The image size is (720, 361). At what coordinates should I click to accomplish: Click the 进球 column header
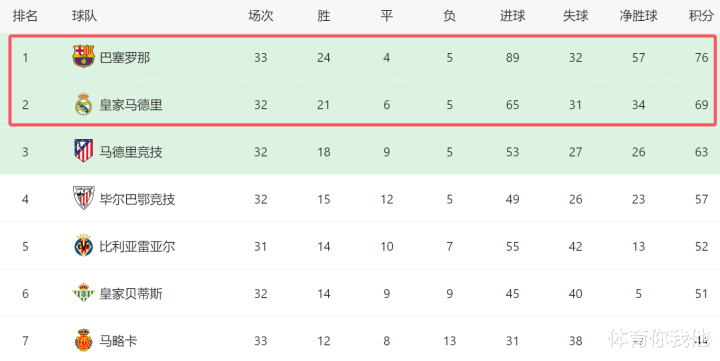click(x=512, y=16)
